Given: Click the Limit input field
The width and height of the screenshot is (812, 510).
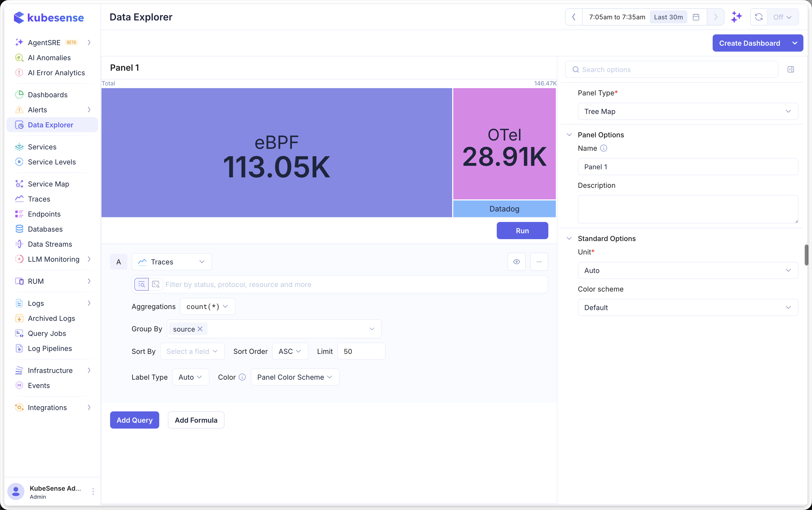Looking at the screenshot, I should point(361,351).
